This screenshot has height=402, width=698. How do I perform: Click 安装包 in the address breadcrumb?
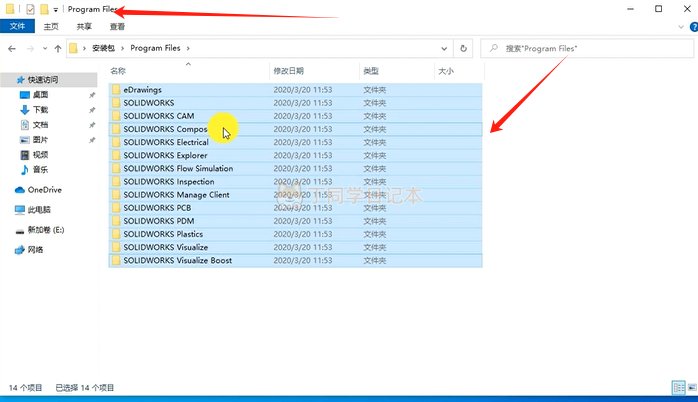pos(105,48)
